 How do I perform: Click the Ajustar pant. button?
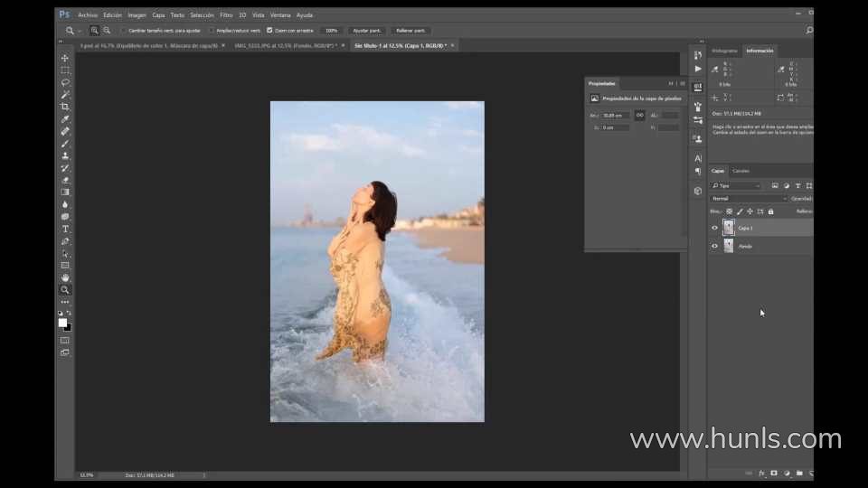pyautogui.click(x=366, y=30)
